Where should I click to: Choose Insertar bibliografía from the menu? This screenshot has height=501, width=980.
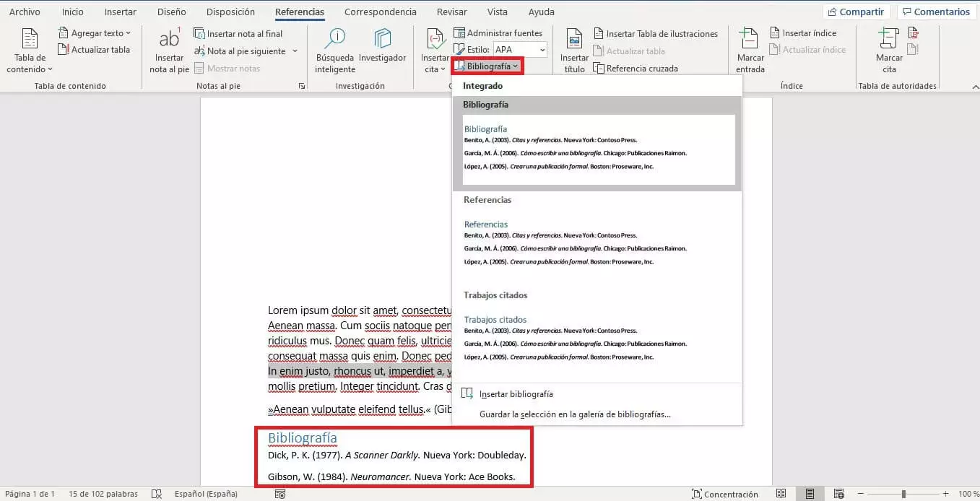(516, 394)
